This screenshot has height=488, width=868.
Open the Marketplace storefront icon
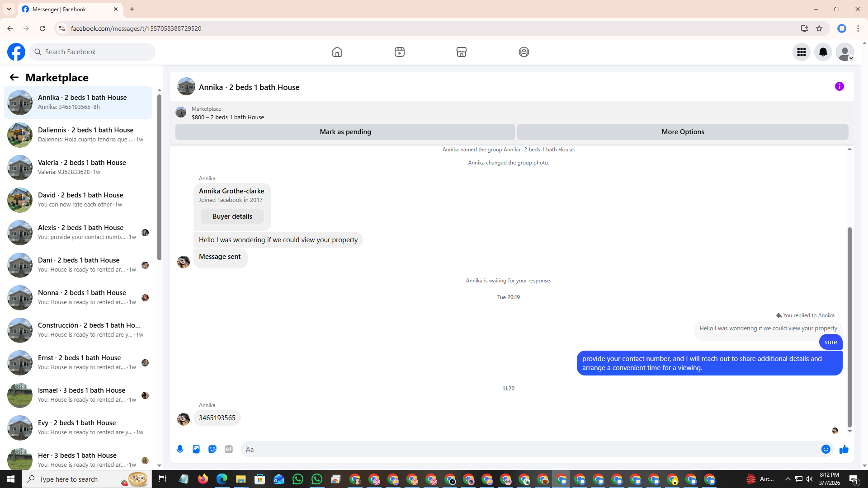[x=462, y=52]
